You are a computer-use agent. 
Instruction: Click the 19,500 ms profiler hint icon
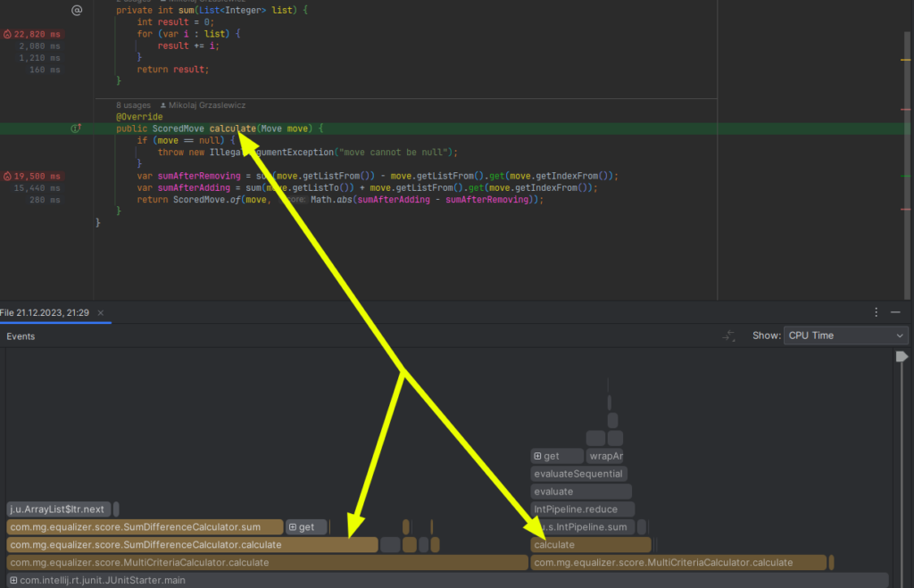pyautogui.click(x=7, y=176)
